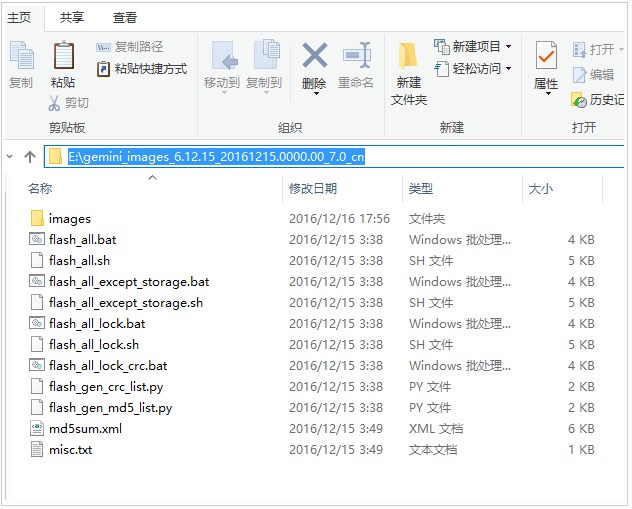Select the images folder name
This screenshot has width=632, height=509.
click(70, 219)
